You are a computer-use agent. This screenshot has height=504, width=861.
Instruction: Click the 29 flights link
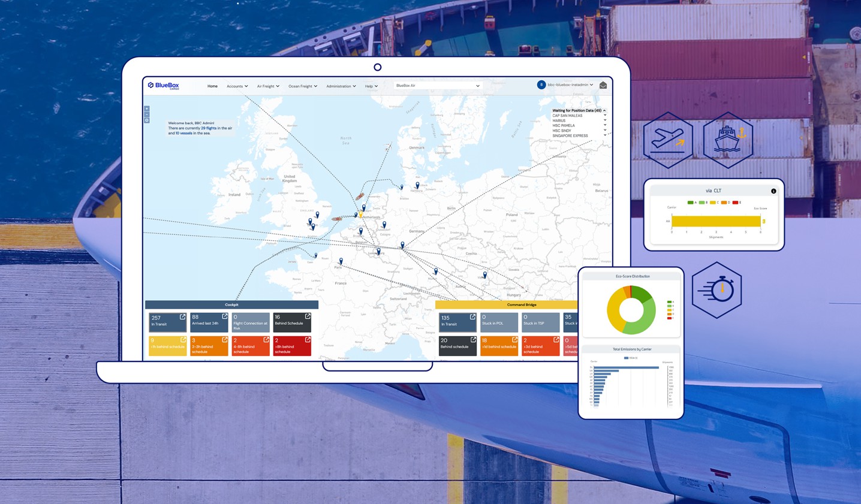coord(209,128)
